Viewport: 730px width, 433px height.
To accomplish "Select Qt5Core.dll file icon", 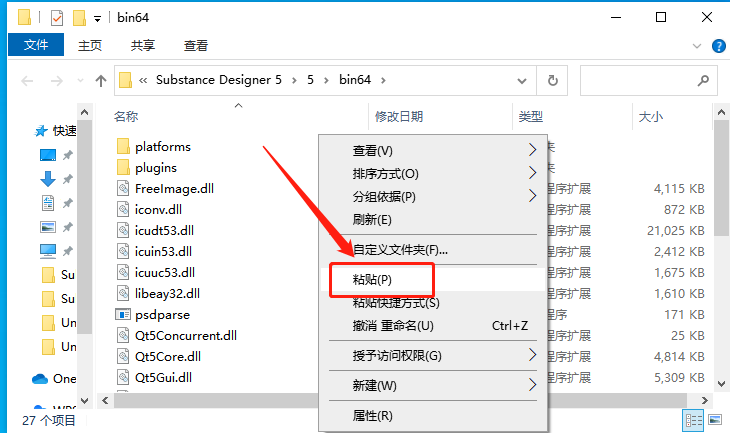I will tap(123, 357).
